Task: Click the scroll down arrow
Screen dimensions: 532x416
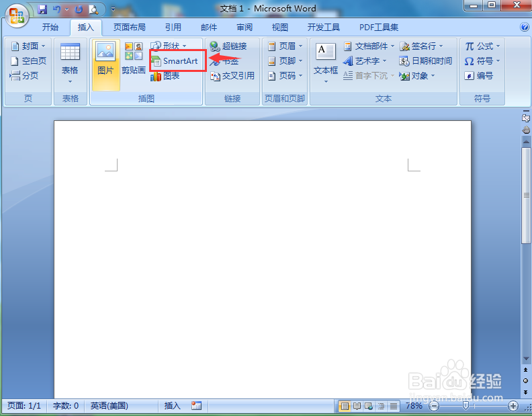Action: coord(526,359)
